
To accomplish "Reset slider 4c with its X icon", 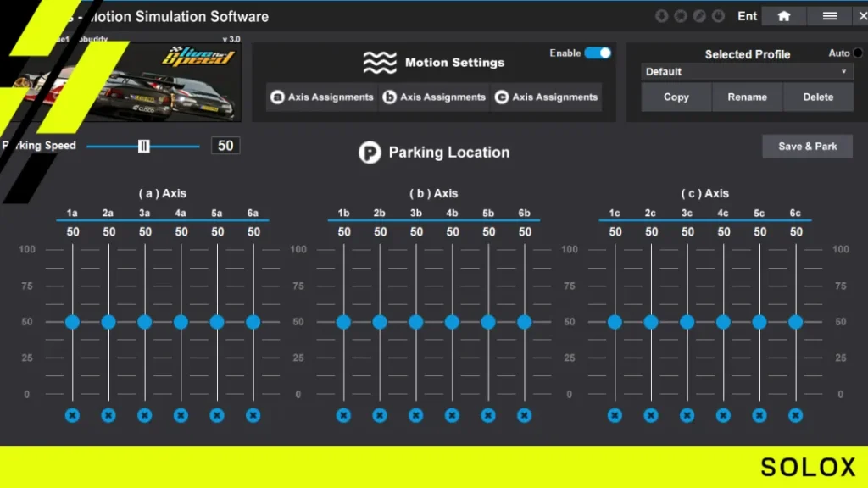I will click(723, 415).
